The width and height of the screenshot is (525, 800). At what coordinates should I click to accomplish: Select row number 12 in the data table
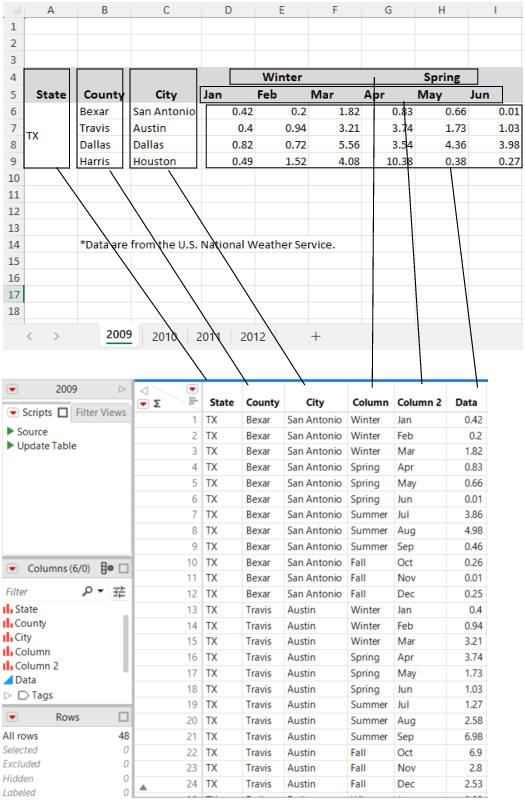pos(192,594)
